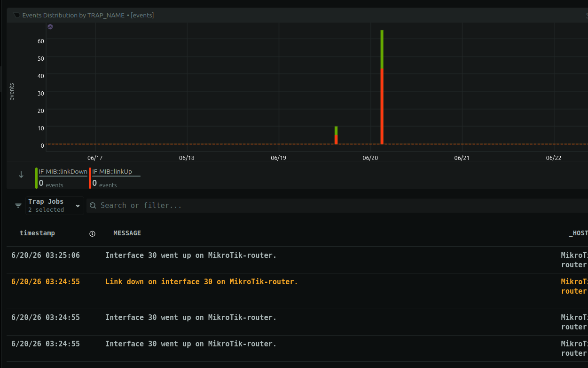Toggle the IF-MIB::linkDown legend series
This screenshot has width=588, height=368.
(63, 172)
